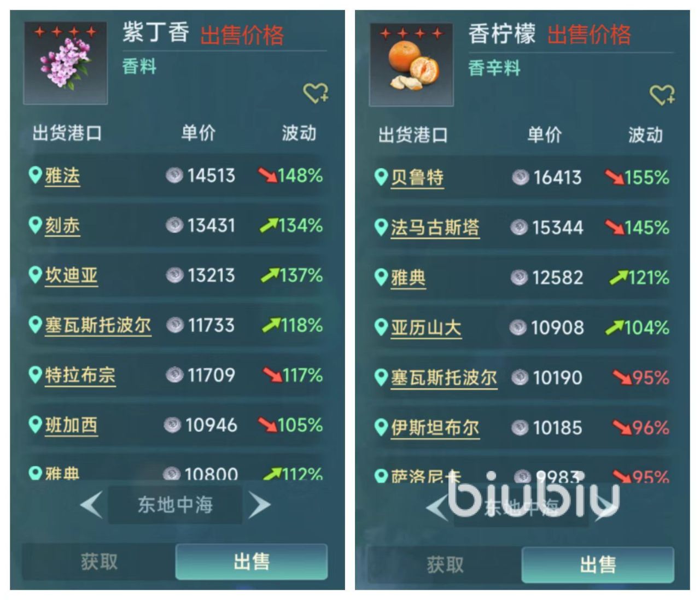Viewport: 700px width, 600px height.
Task: Go to next region in lilac panel
Action: pos(259,504)
